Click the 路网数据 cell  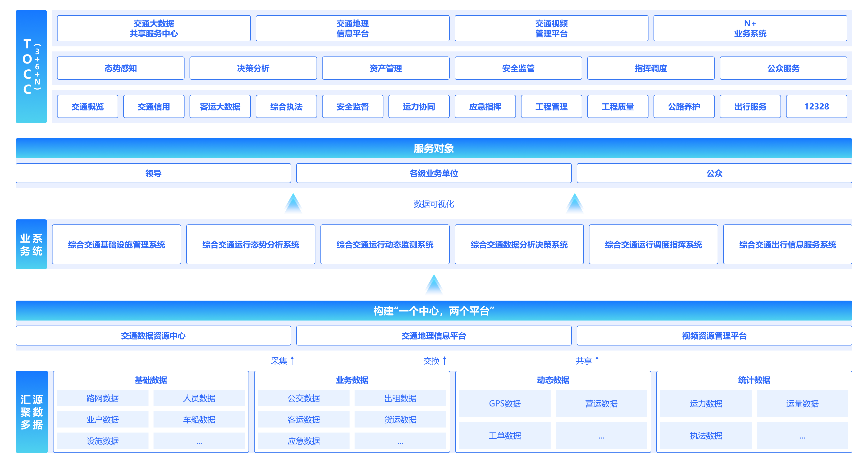(x=102, y=398)
